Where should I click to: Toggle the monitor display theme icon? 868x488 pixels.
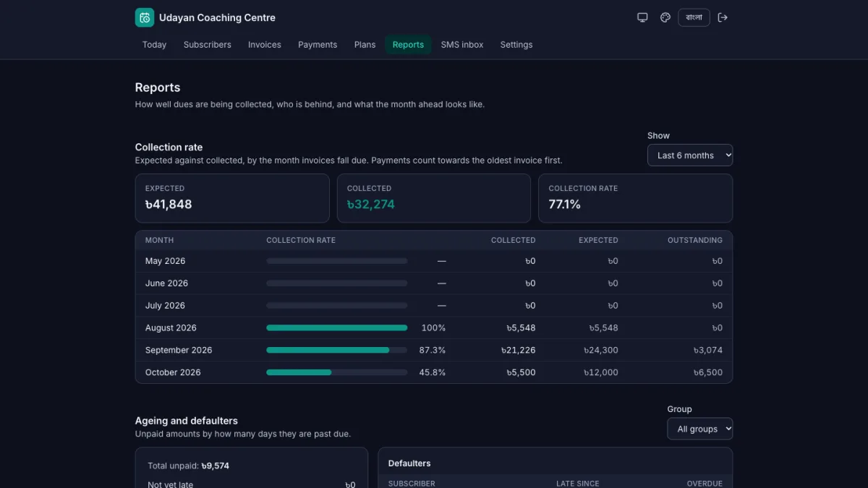642,17
